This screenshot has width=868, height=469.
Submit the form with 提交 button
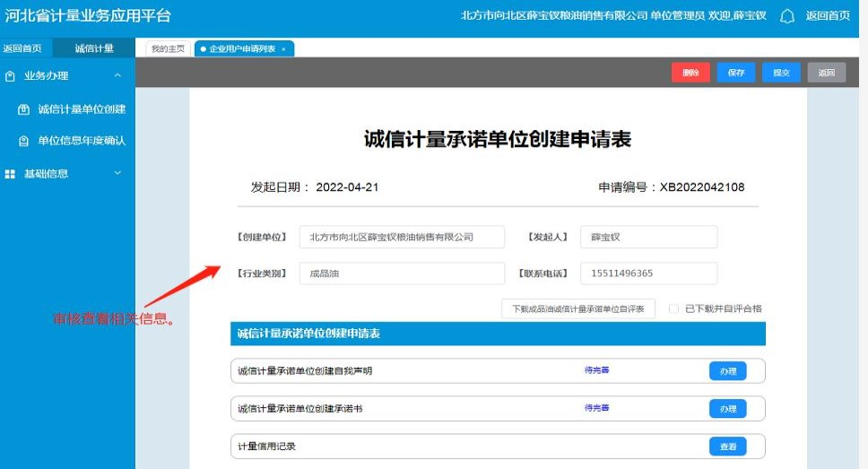[781, 73]
